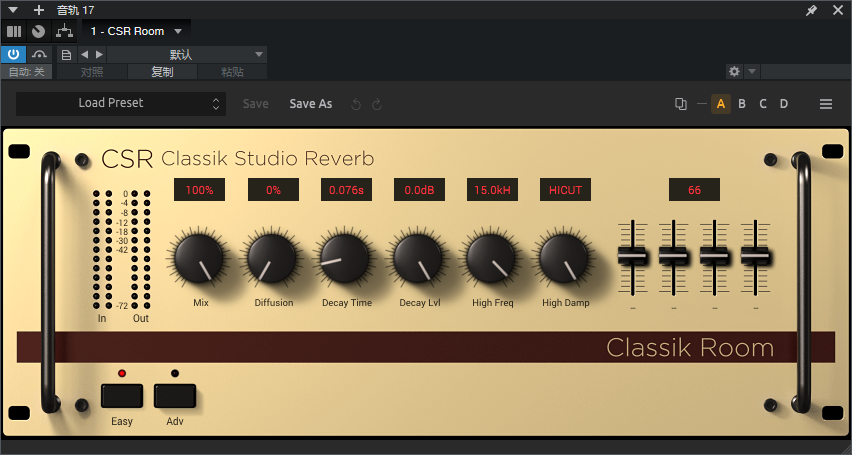Click the High Freq knob
The image size is (852, 455).
(491, 258)
